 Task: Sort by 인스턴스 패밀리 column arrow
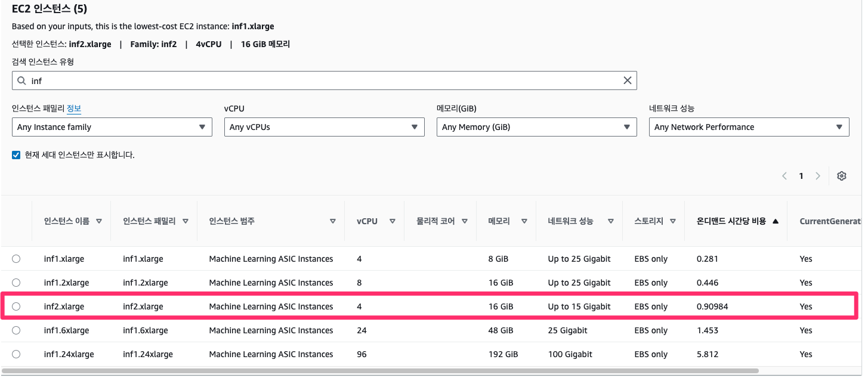(x=186, y=221)
